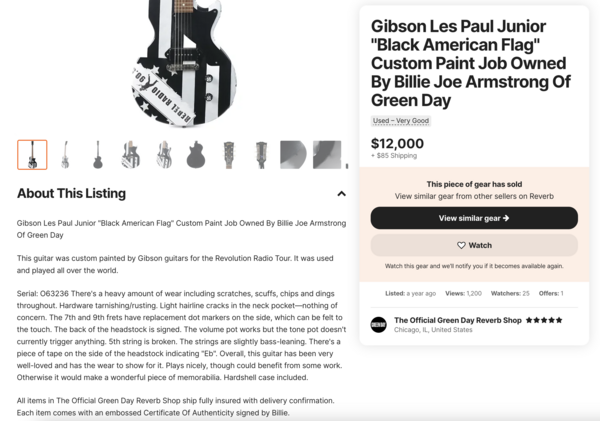Screen dimensions: 600x421
Task: Select the ninth detail thumbnail
Action: point(293,155)
